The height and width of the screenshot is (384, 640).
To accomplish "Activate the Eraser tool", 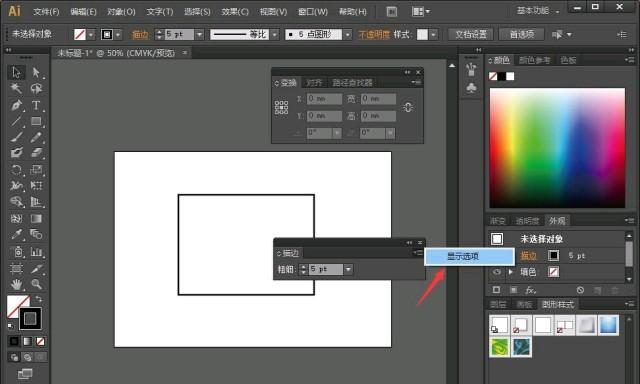I will pyautogui.click(x=36, y=153).
